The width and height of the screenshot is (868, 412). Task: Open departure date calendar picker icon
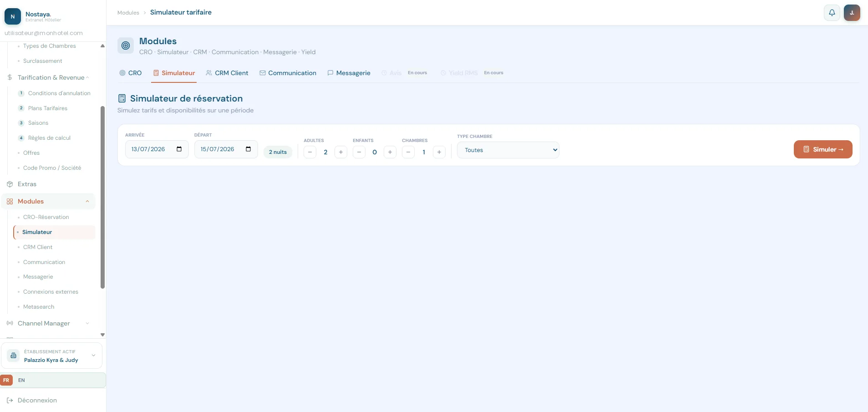[249, 149]
